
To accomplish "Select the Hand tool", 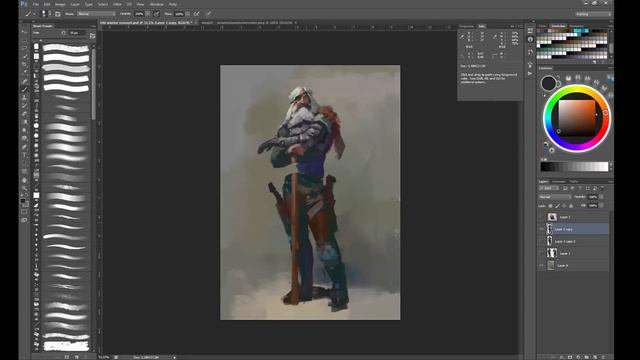I will point(24,180).
